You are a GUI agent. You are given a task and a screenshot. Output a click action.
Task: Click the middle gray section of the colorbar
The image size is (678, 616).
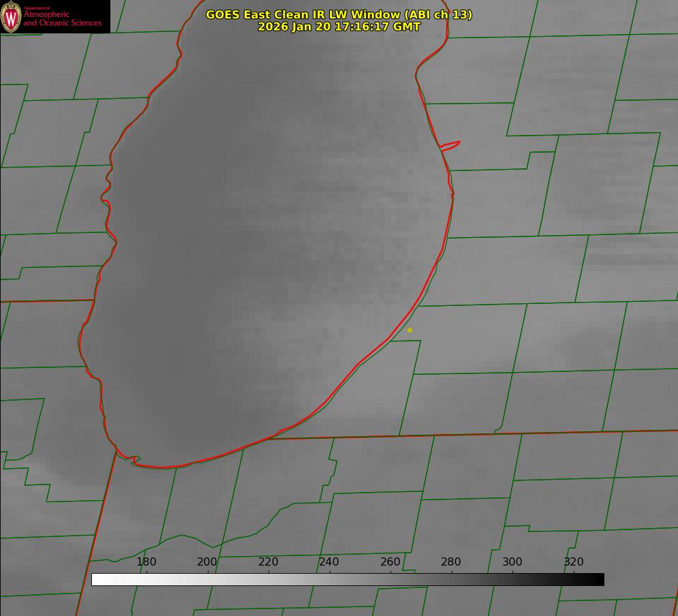(348, 579)
